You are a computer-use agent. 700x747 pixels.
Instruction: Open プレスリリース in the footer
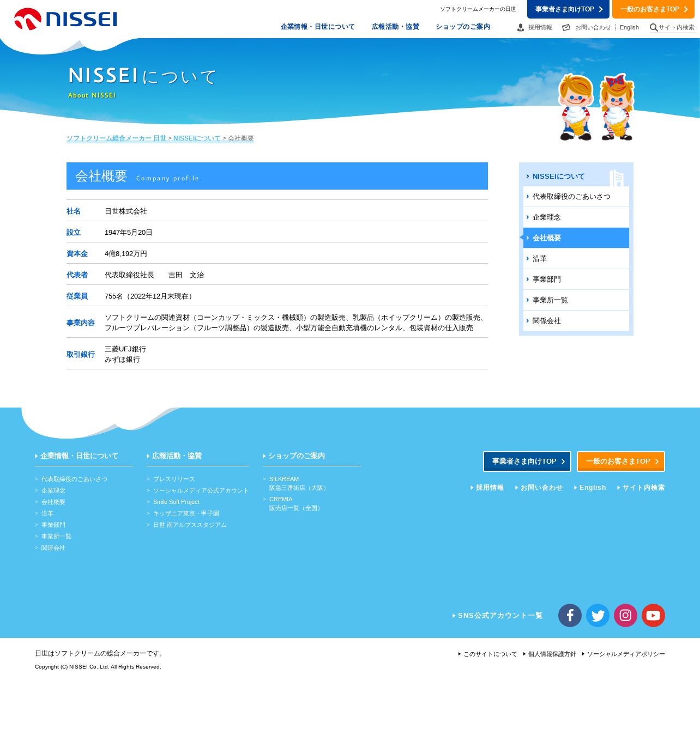(173, 479)
